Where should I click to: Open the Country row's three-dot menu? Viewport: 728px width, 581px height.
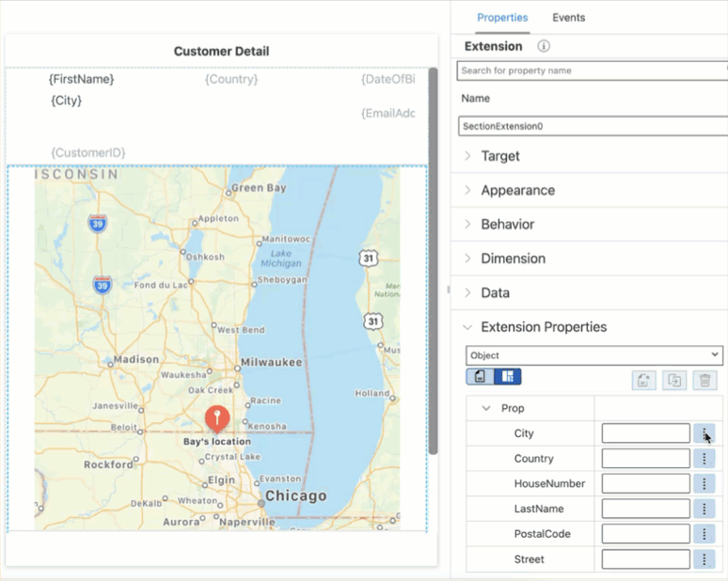(704, 459)
